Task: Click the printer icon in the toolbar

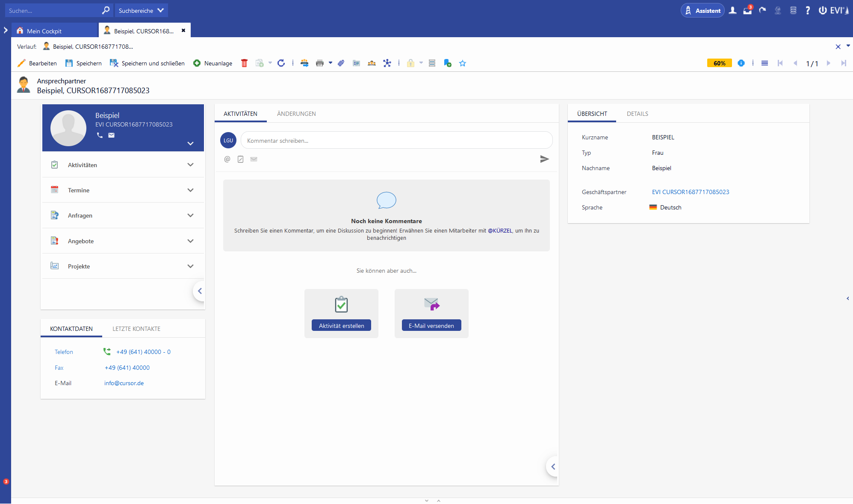Action: pyautogui.click(x=319, y=63)
